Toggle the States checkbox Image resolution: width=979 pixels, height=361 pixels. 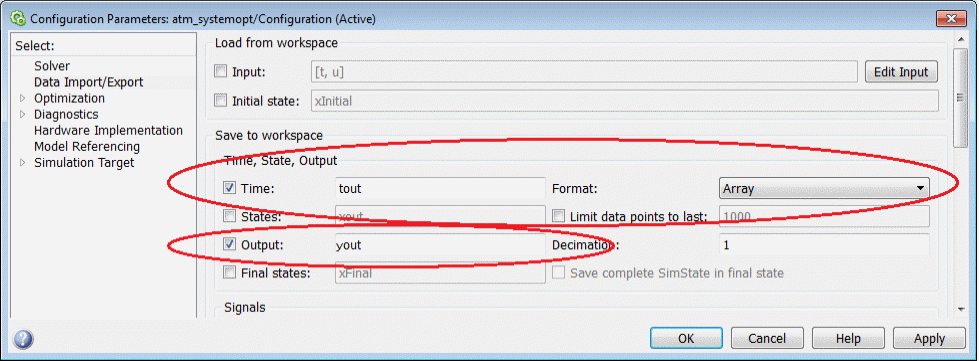point(229,217)
